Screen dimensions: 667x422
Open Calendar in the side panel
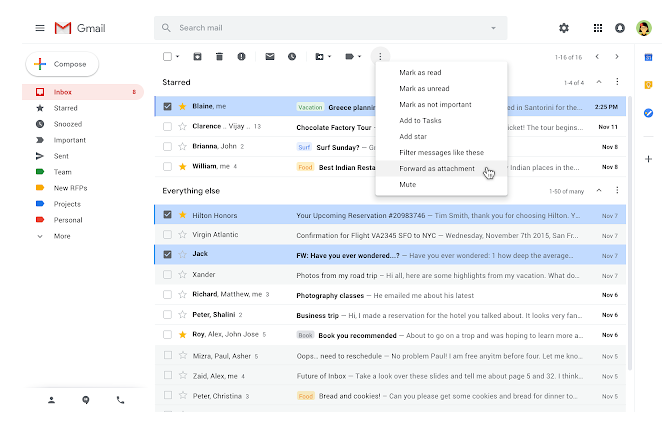648,57
